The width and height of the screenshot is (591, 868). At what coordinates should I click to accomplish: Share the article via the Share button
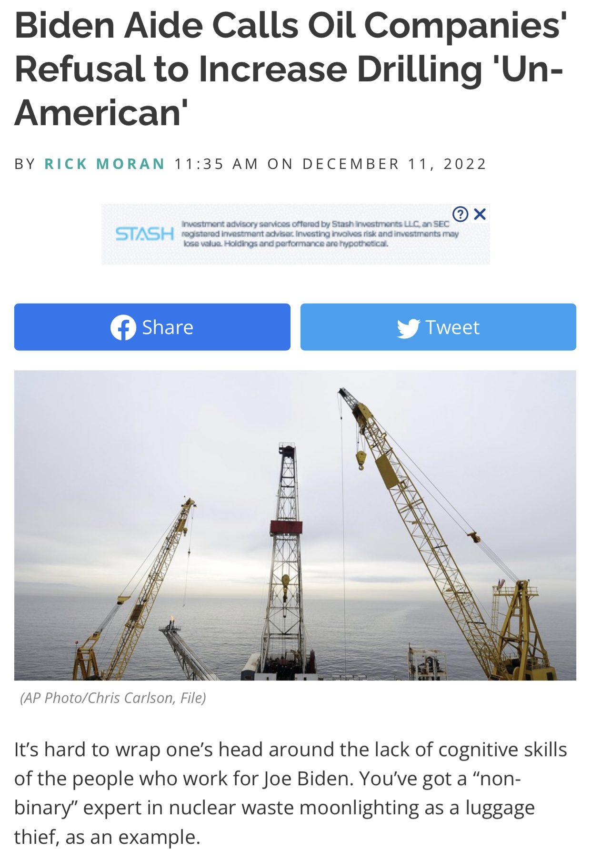(152, 327)
